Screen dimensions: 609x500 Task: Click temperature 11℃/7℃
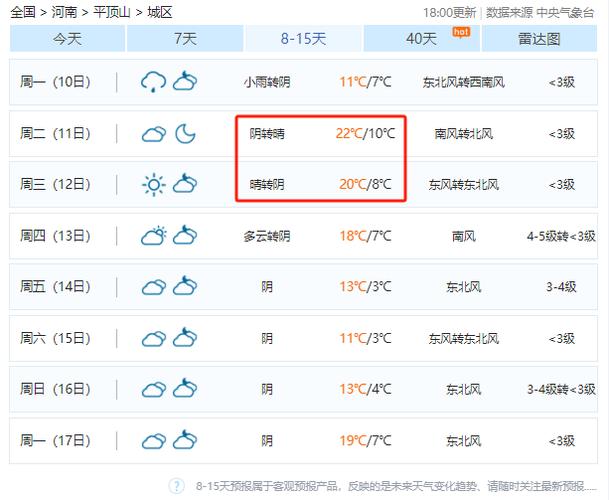[x=365, y=82]
